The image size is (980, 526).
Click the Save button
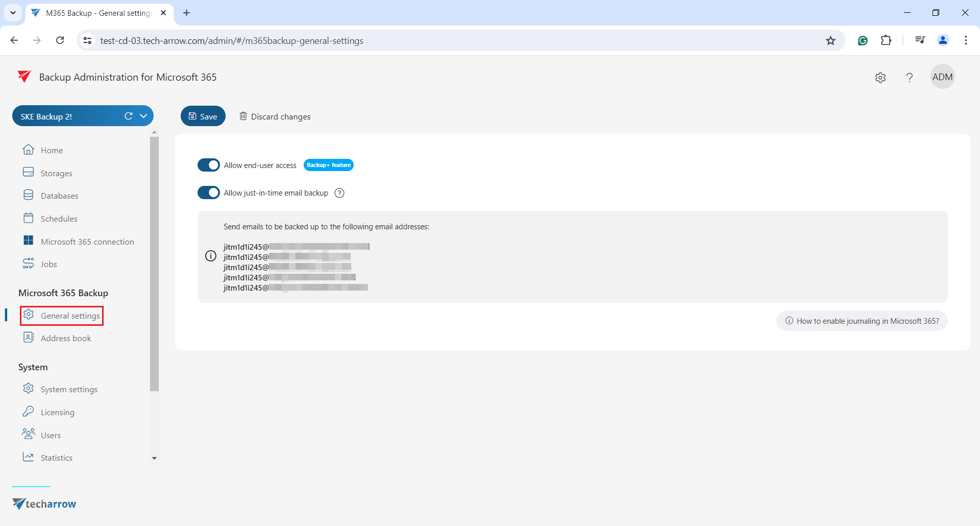coord(203,116)
